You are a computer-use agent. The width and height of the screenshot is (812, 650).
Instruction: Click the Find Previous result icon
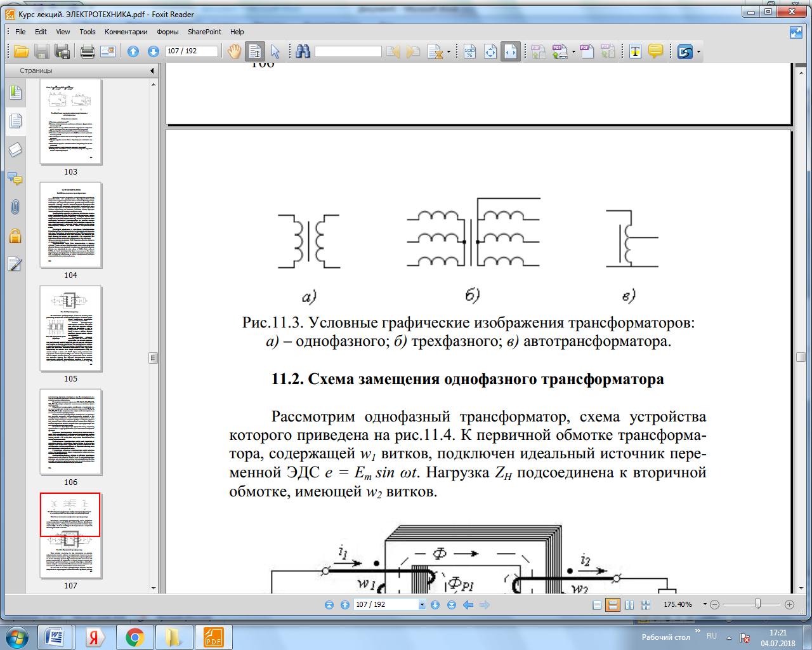click(393, 51)
